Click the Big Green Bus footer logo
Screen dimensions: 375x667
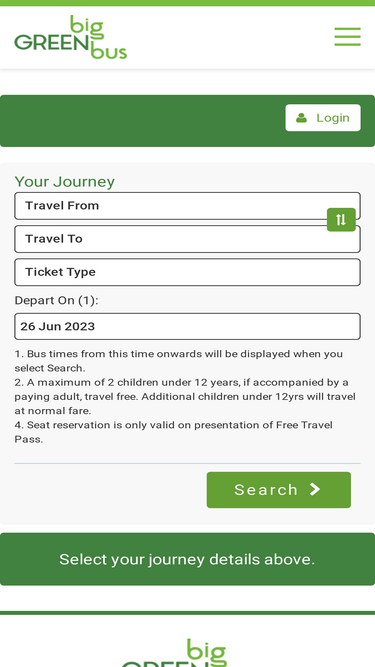[174, 653]
